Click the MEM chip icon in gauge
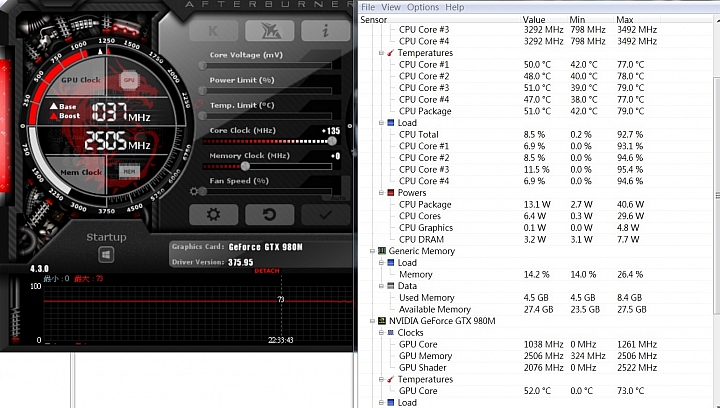The image size is (720, 408). tap(129, 172)
